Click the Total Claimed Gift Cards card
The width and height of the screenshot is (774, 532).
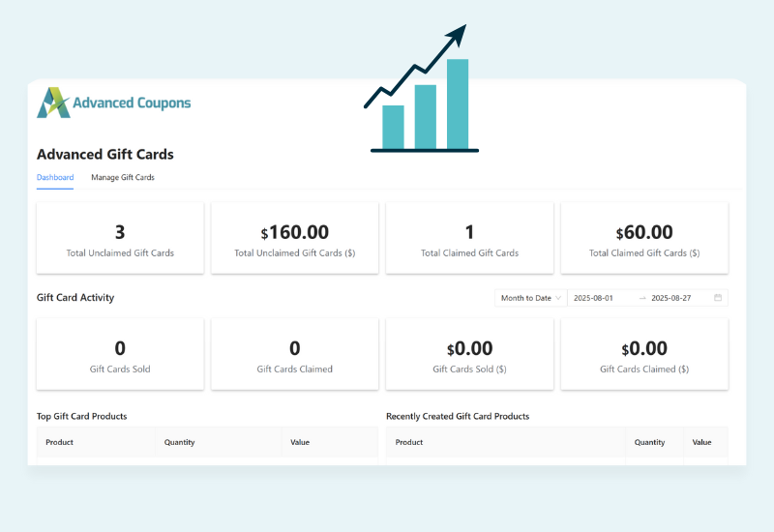[x=469, y=238]
